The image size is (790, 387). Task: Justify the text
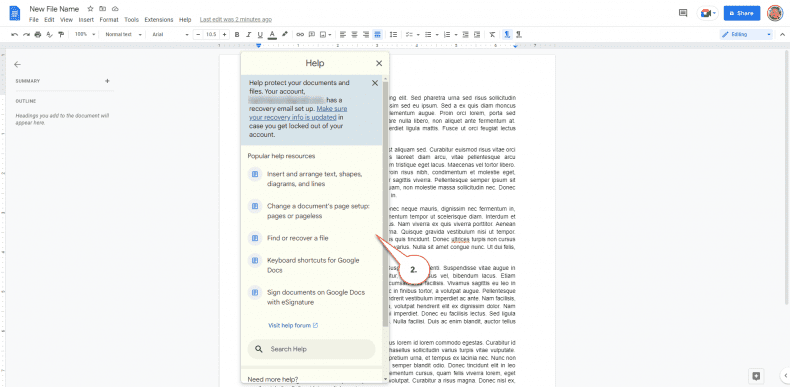click(378, 35)
